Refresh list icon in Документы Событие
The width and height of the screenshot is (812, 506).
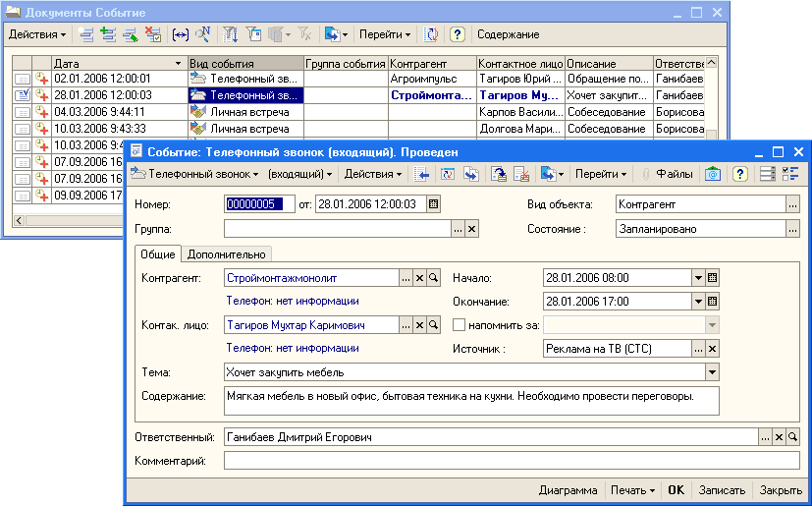pyautogui.click(x=431, y=34)
